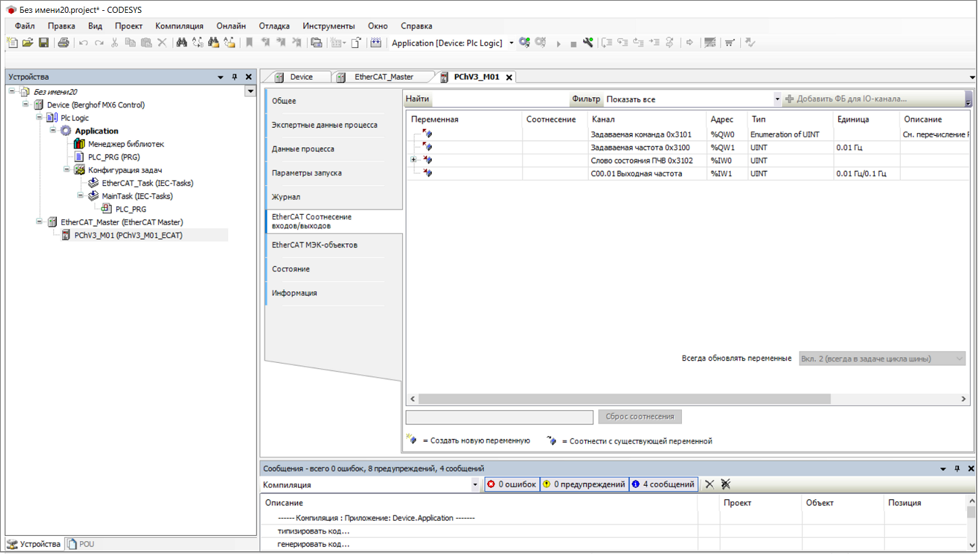Stop application with the square stop icon
This screenshot has width=980, height=554.
point(573,44)
